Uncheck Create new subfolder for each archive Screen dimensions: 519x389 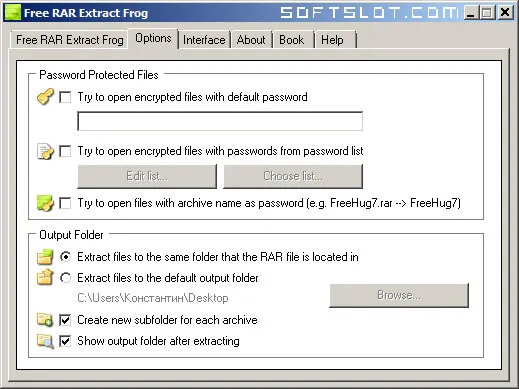[x=65, y=320]
